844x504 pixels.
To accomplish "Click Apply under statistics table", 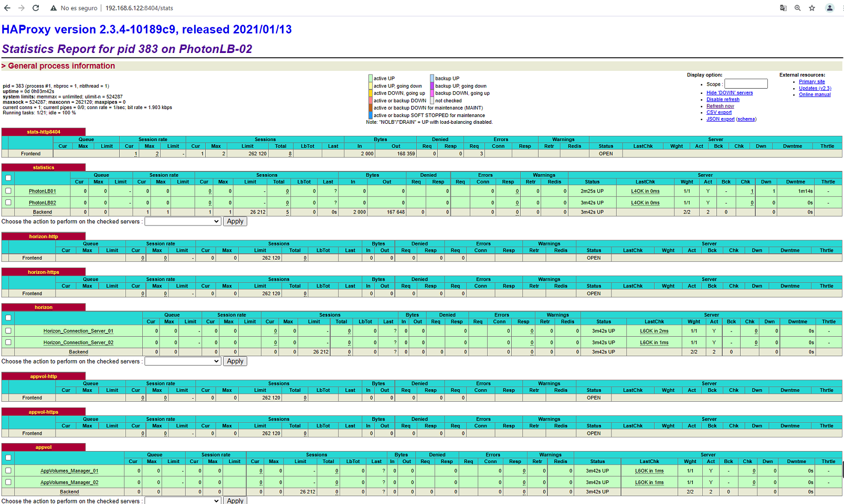I will (x=235, y=221).
